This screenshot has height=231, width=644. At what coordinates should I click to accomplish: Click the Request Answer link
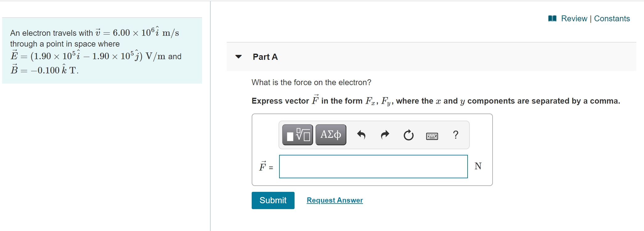335,200
